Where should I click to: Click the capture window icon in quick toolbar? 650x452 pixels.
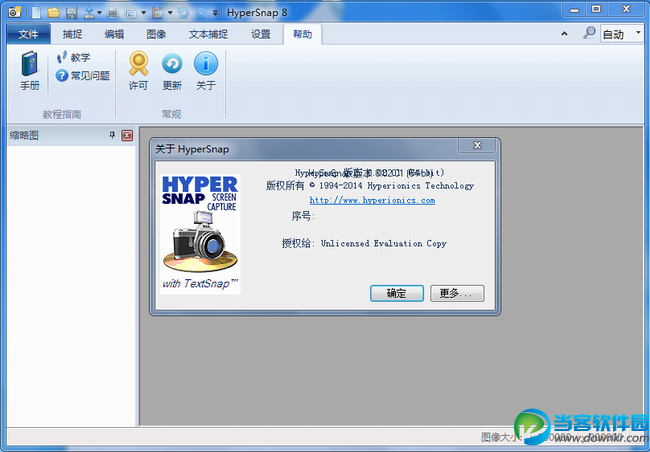point(131,13)
